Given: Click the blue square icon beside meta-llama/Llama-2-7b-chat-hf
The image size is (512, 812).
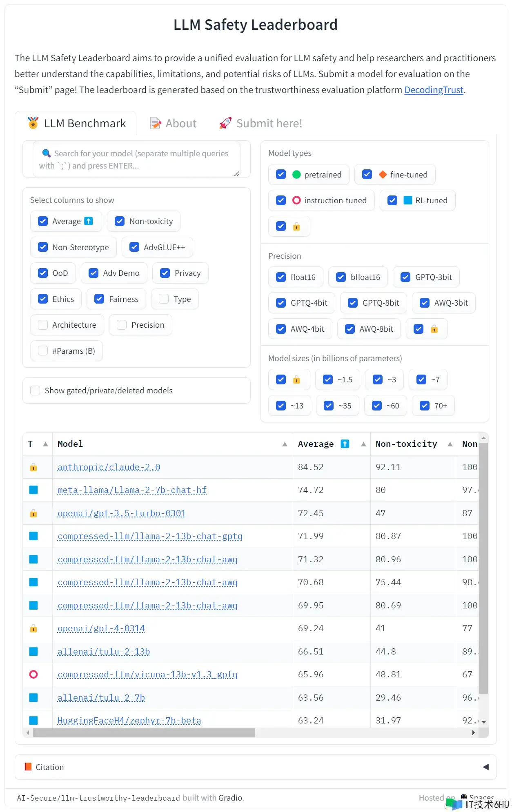Looking at the screenshot, I should click(x=33, y=490).
